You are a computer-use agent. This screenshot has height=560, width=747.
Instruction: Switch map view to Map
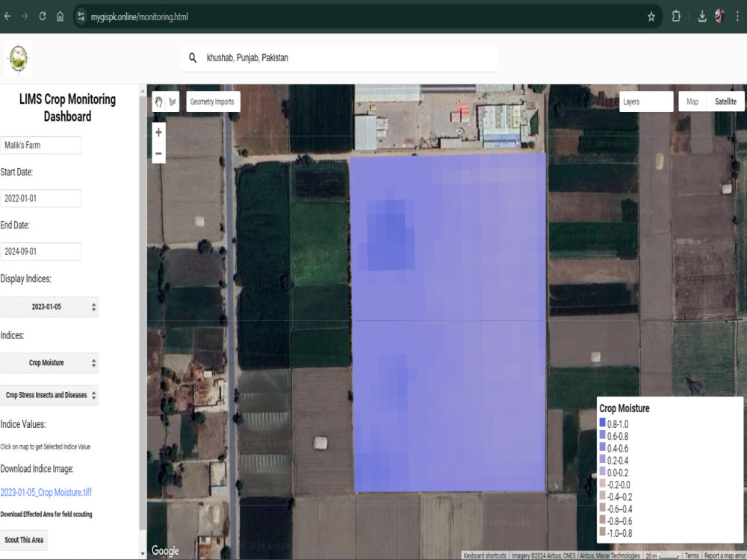click(x=692, y=102)
